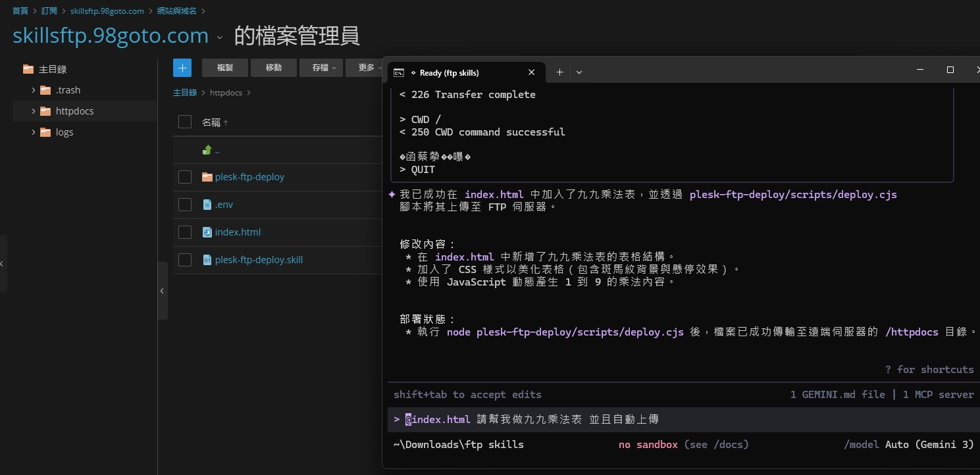
Task: Open the .env file link
Action: [224, 205]
